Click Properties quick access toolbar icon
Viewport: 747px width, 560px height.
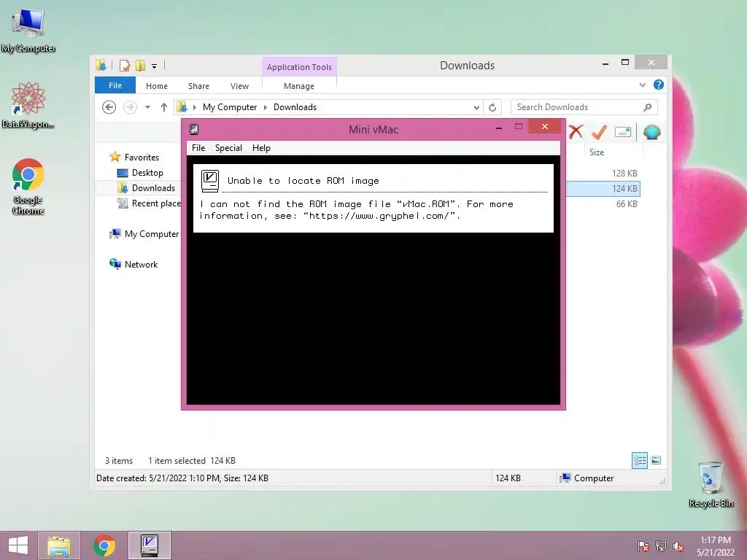click(x=124, y=65)
